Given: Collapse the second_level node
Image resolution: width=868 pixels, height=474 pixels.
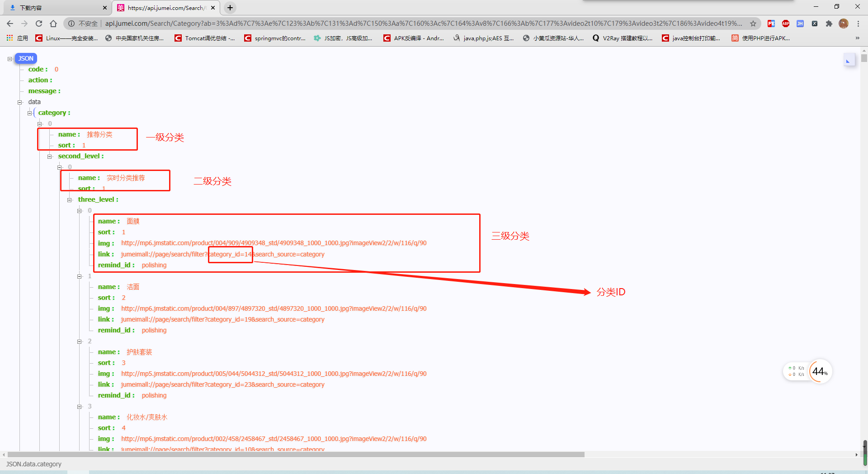Looking at the screenshot, I should point(50,156).
